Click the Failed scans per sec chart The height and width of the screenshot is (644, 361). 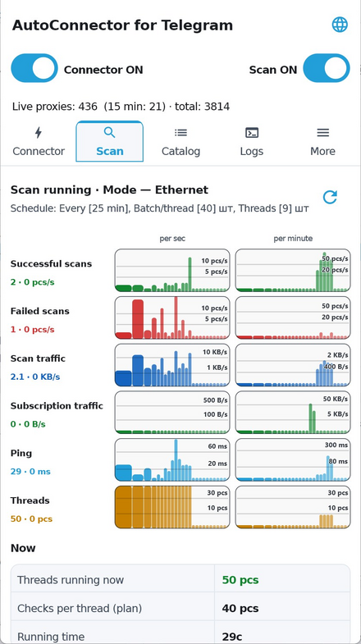[172, 317]
